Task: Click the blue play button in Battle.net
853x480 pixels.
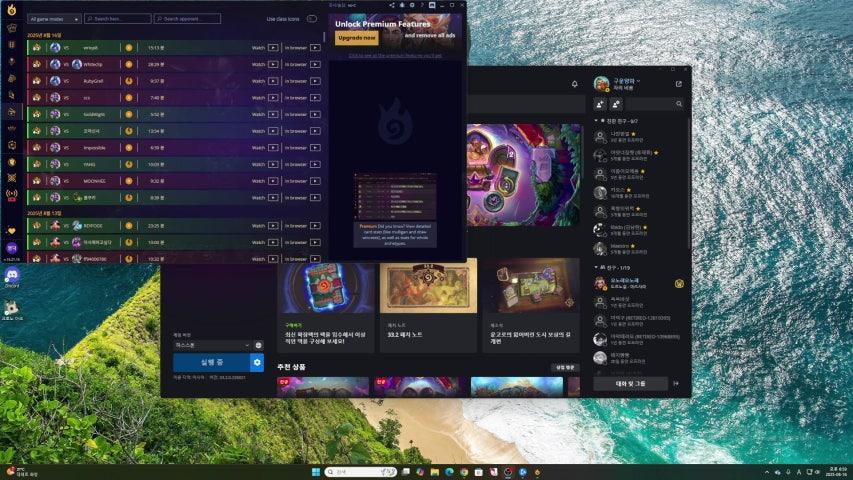Action: [212, 362]
